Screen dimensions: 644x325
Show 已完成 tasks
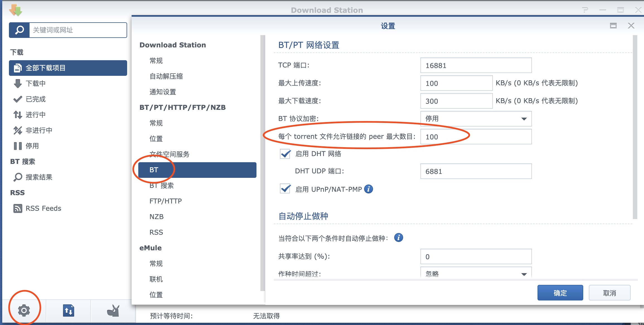[68, 99]
